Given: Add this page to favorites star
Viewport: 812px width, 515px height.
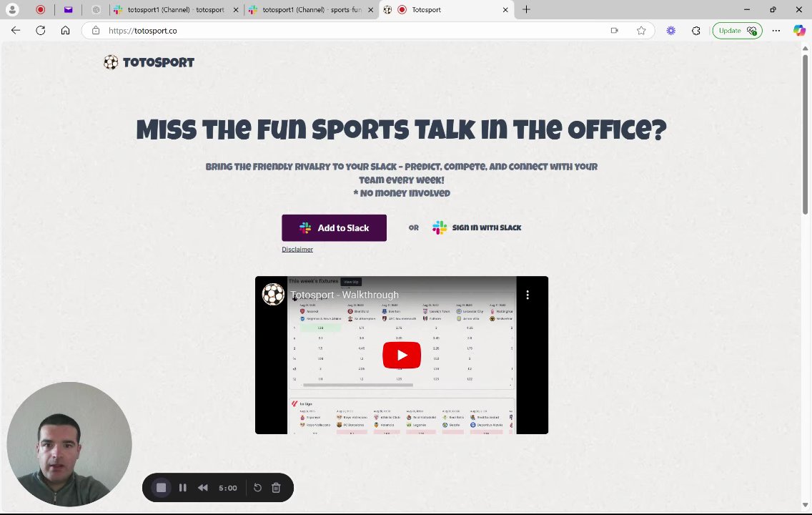Looking at the screenshot, I should [641, 31].
